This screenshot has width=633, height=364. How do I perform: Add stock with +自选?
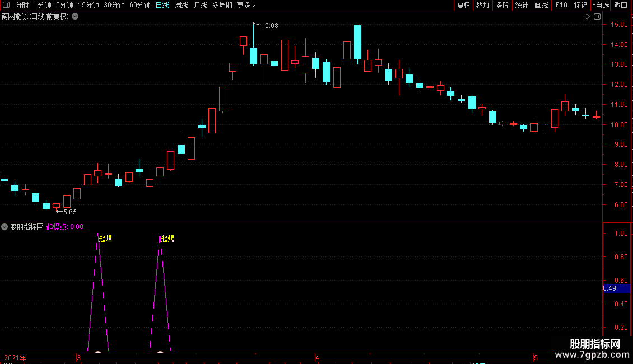[601, 5]
